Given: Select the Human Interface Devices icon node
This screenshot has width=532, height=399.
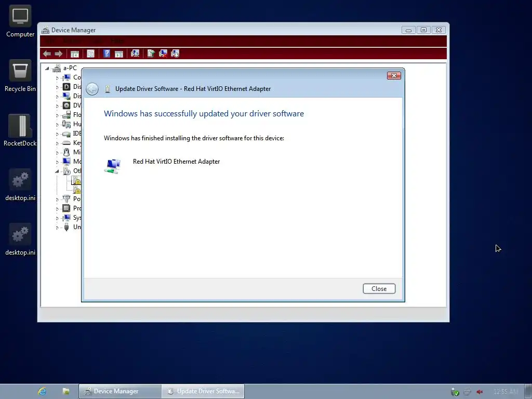Looking at the screenshot, I should 66,124.
